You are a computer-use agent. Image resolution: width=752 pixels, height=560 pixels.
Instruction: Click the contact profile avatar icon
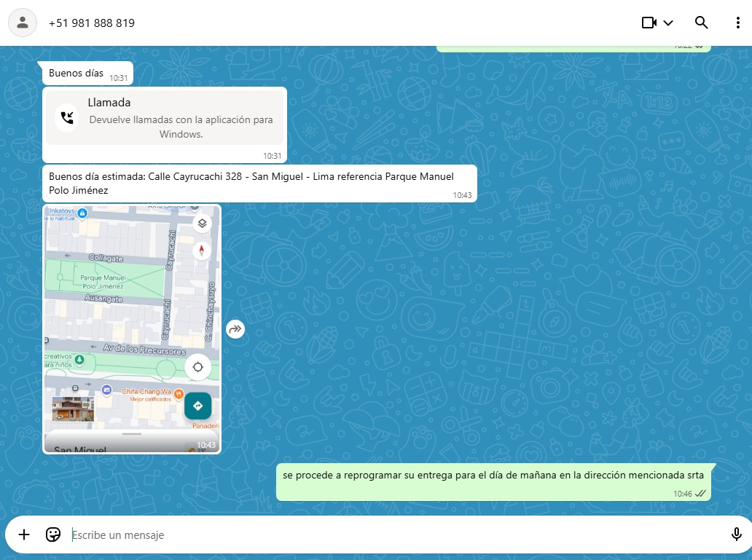pyautogui.click(x=23, y=23)
